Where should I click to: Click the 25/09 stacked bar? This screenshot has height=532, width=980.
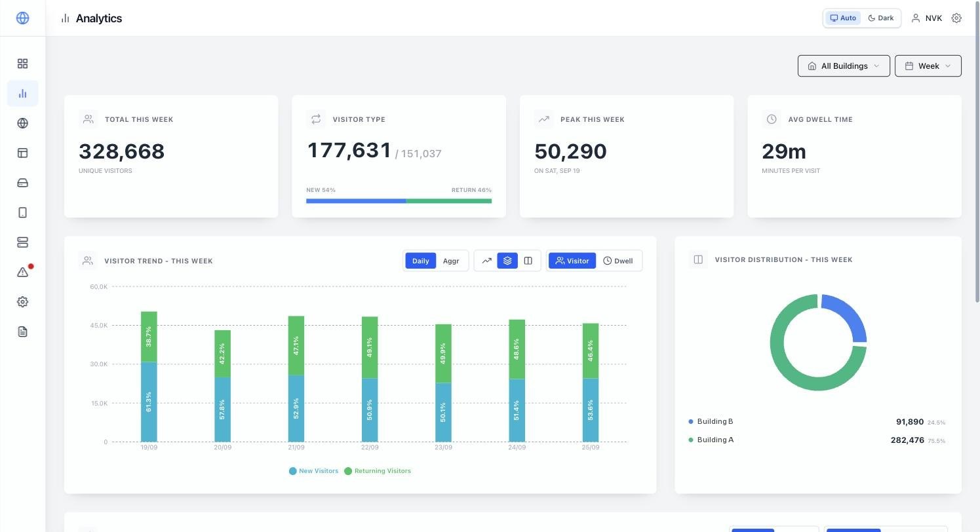pyautogui.click(x=591, y=383)
